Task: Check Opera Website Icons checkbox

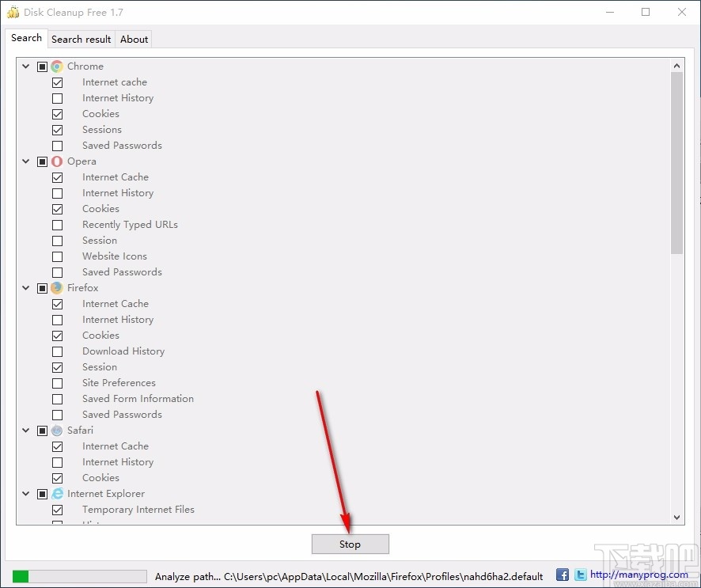Action: click(57, 256)
